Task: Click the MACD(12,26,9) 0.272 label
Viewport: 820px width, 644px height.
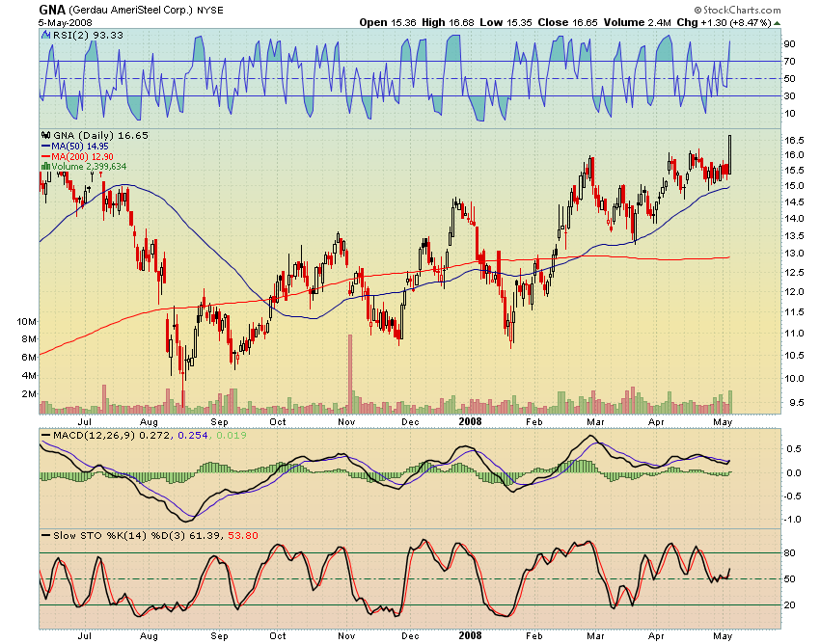Action: tap(111, 436)
